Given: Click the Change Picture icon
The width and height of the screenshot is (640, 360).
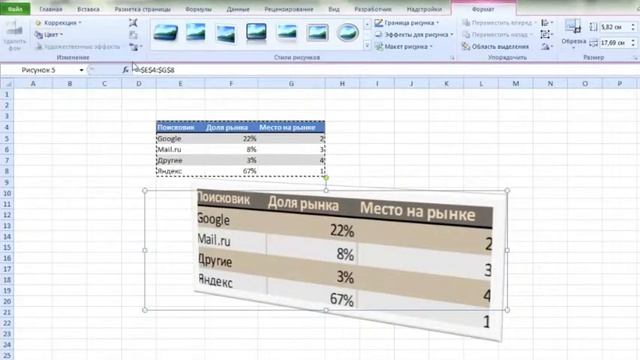Looking at the screenshot, I should [x=133, y=35].
